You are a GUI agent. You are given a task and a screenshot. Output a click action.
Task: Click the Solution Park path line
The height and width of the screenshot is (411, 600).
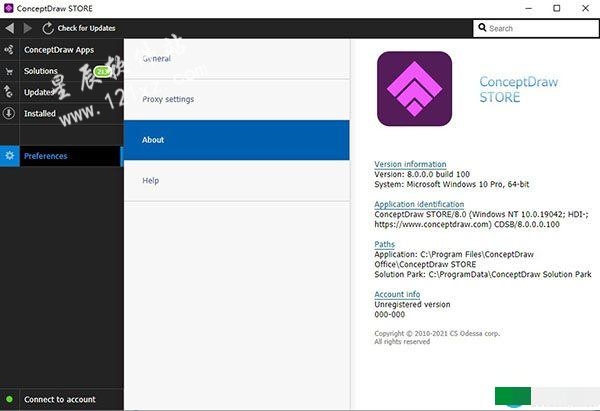(x=483, y=274)
